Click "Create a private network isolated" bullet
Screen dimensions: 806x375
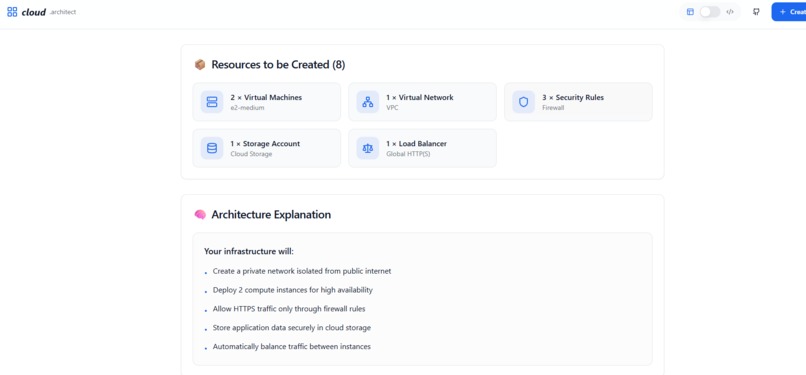pos(302,271)
